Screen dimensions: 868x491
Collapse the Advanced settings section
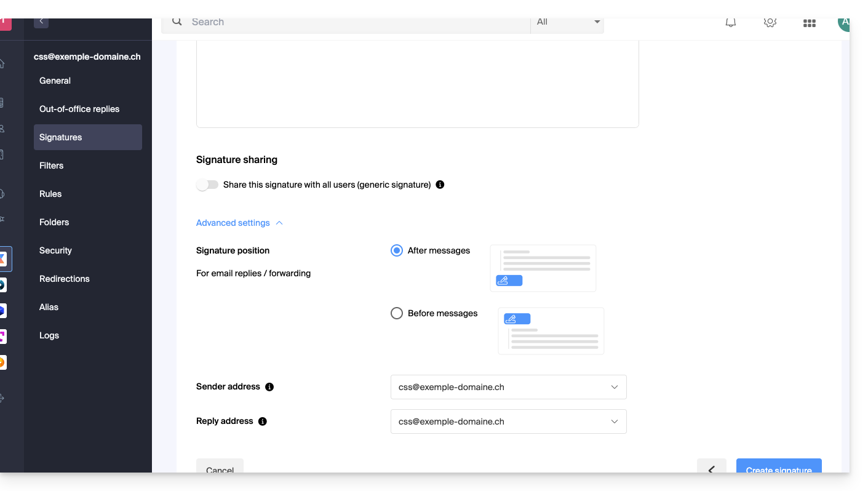(x=239, y=223)
